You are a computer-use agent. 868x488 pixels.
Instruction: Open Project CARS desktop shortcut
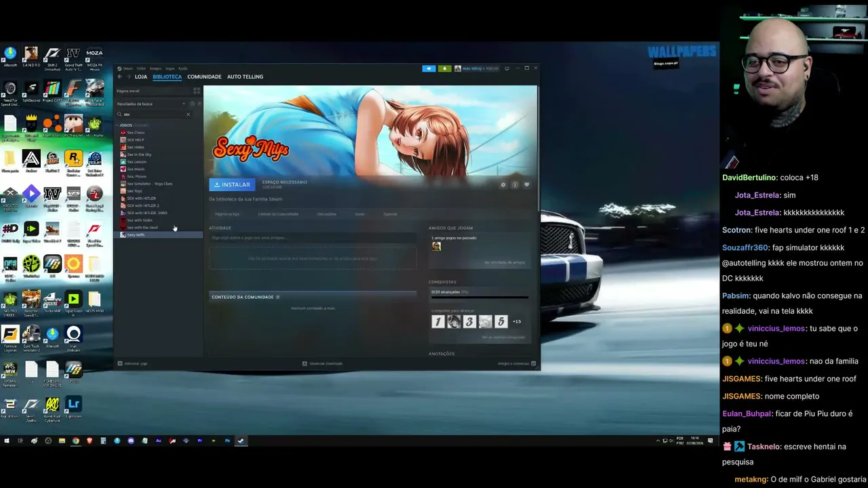(x=52, y=91)
